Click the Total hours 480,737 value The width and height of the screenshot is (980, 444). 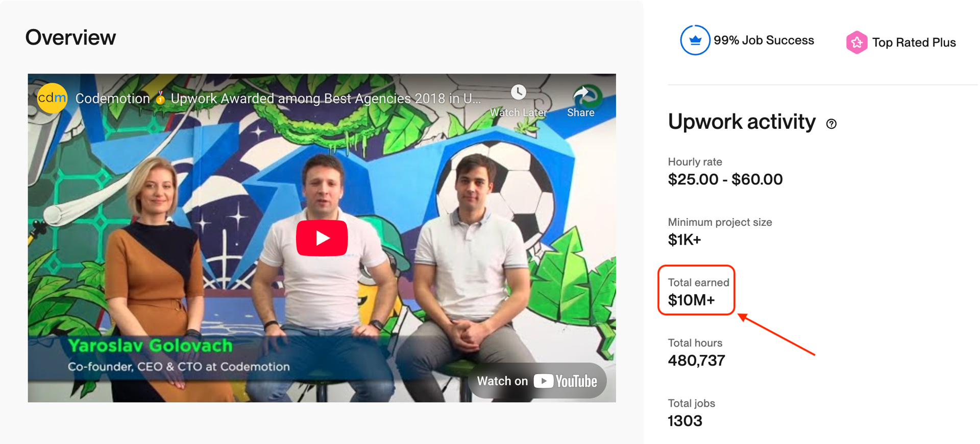click(x=696, y=361)
